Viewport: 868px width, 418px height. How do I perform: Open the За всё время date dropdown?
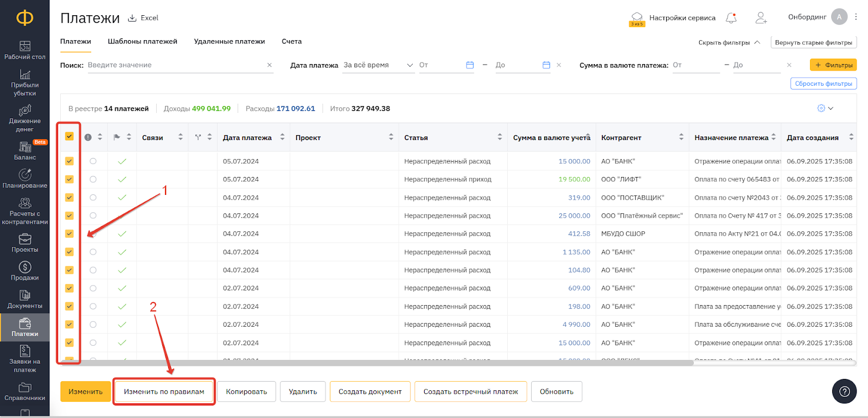pyautogui.click(x=378, y=65)
